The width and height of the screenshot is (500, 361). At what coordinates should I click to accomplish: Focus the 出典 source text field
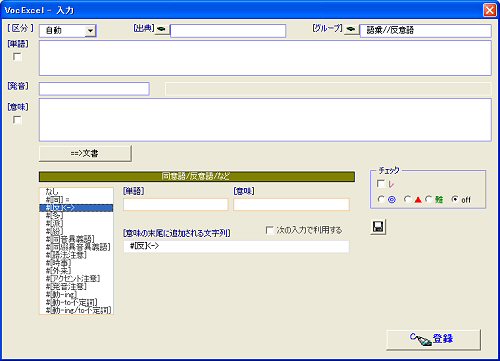tap(228, 31)
